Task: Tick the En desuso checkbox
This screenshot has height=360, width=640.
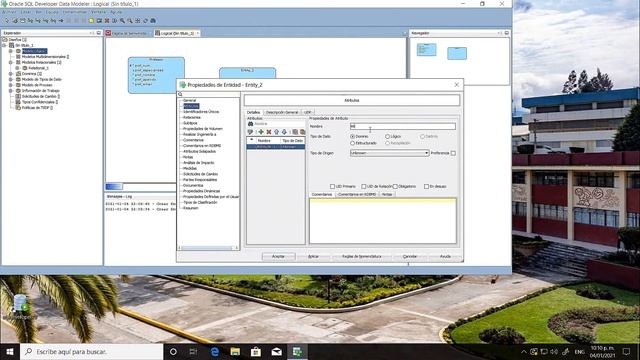Action: coord(427,187)
